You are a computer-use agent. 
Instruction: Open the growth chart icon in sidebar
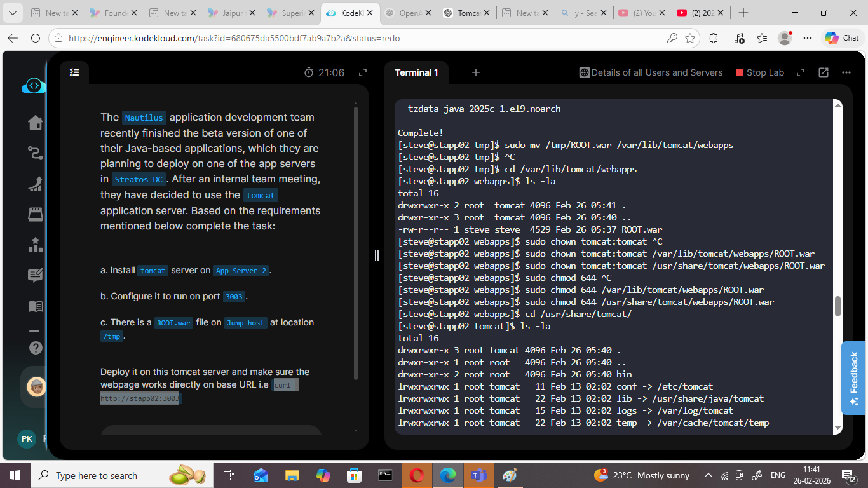(x=36, y=184)
